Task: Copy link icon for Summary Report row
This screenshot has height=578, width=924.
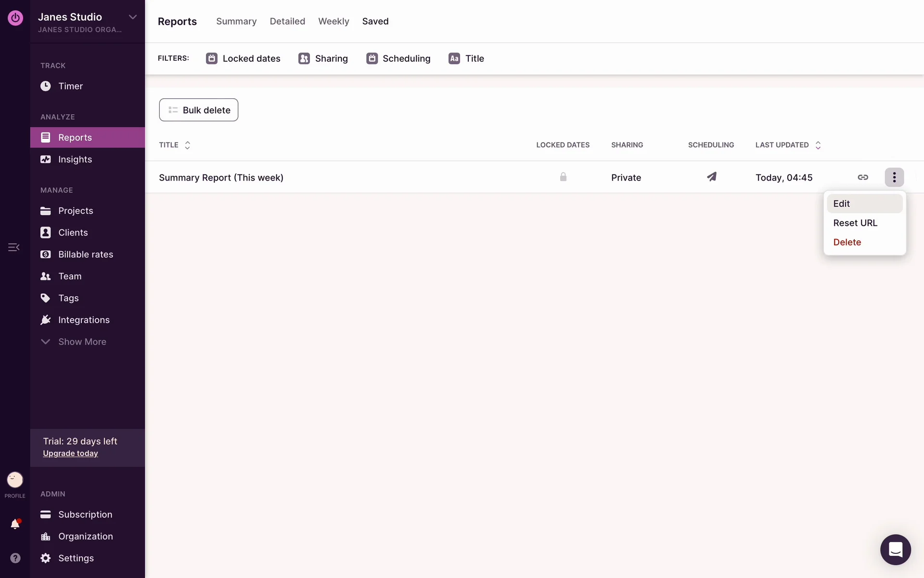Action: pos(862,177)
